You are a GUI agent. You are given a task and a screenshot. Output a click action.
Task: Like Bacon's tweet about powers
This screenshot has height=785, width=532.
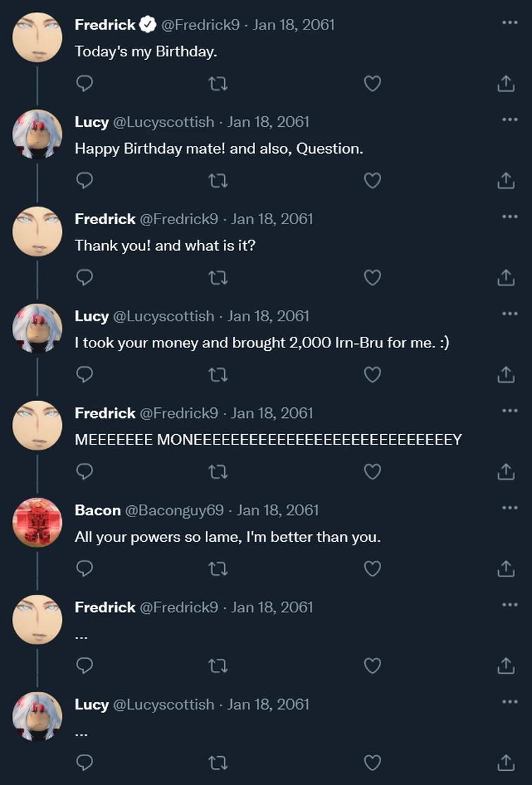[372, 569]
